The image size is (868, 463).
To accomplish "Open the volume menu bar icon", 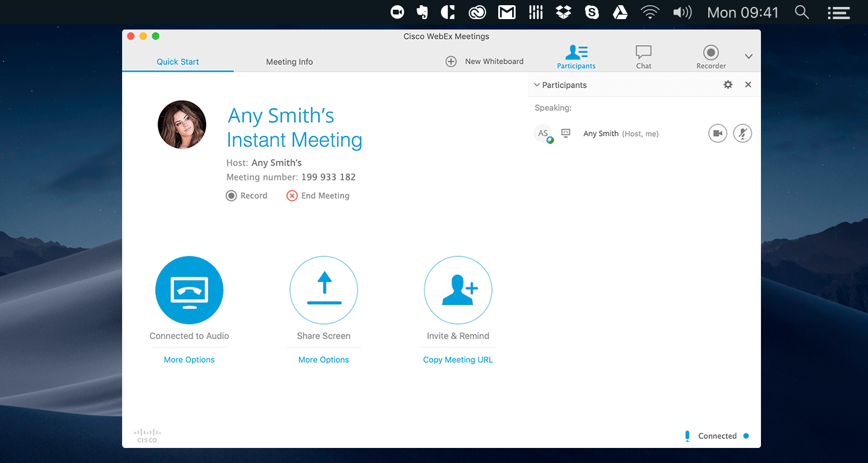I will point(683,12).
